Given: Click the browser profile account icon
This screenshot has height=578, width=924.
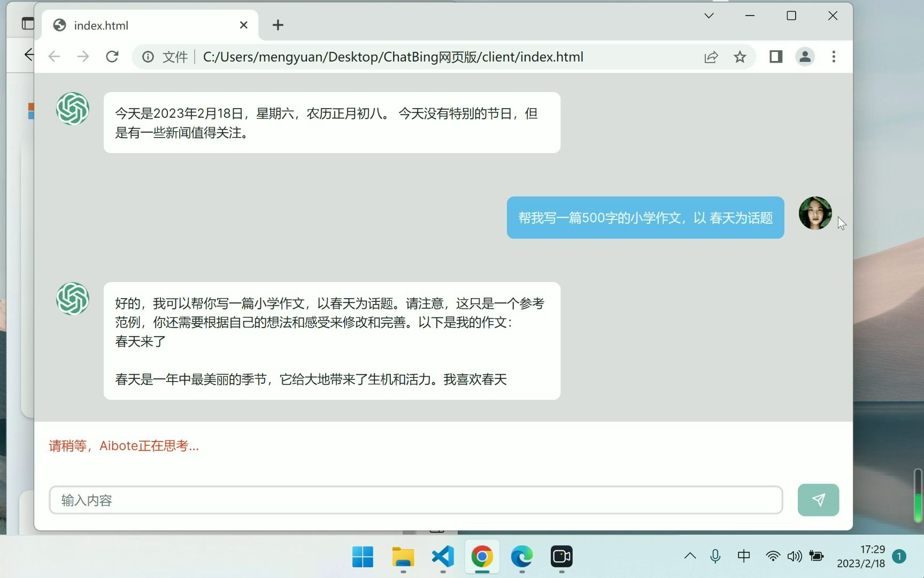Looking at the screenshot, I should (805, 57).
